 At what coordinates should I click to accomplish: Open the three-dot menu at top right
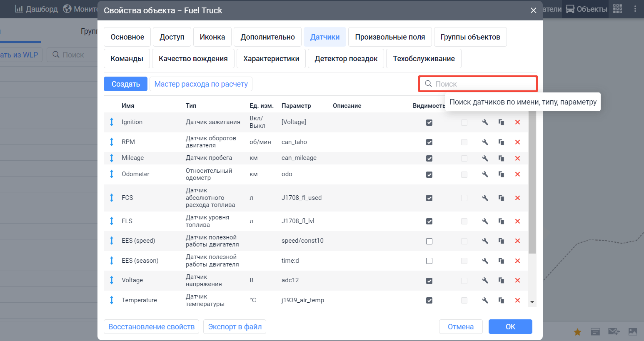tap(635, 9)
